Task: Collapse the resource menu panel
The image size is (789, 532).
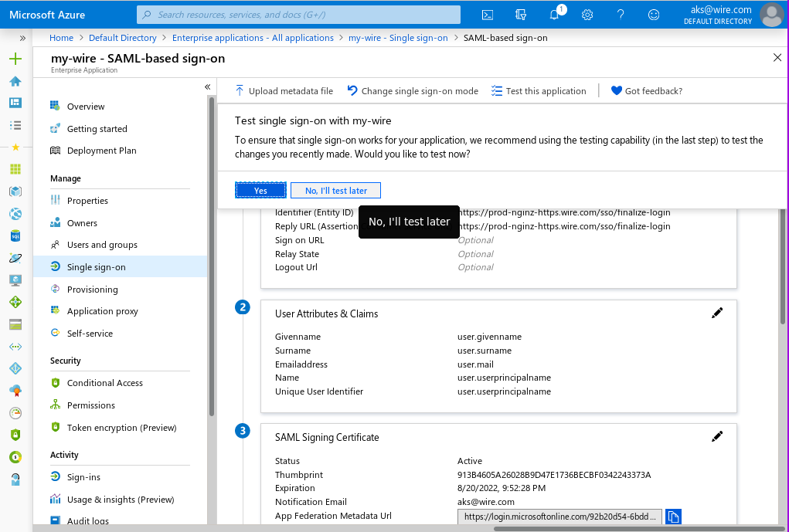Action: [x=207, y=87]
